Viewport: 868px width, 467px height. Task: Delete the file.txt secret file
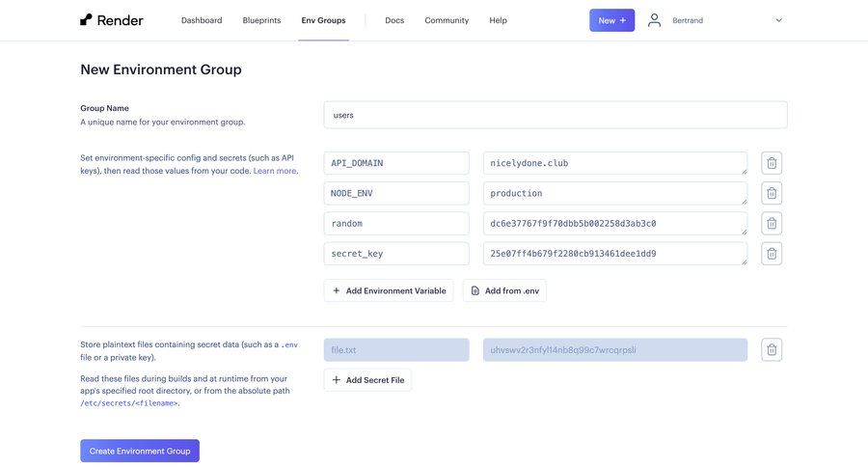pyautogui.click(x=772, y=349)
